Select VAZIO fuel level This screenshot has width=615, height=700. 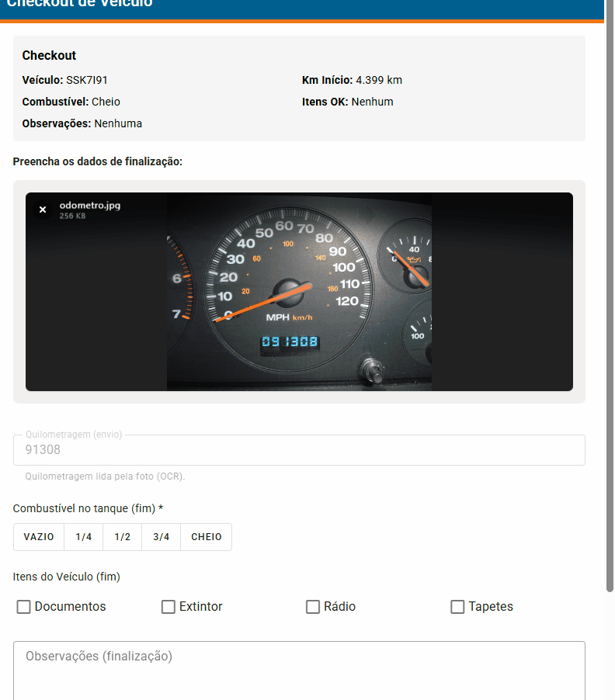coord(39,537)
